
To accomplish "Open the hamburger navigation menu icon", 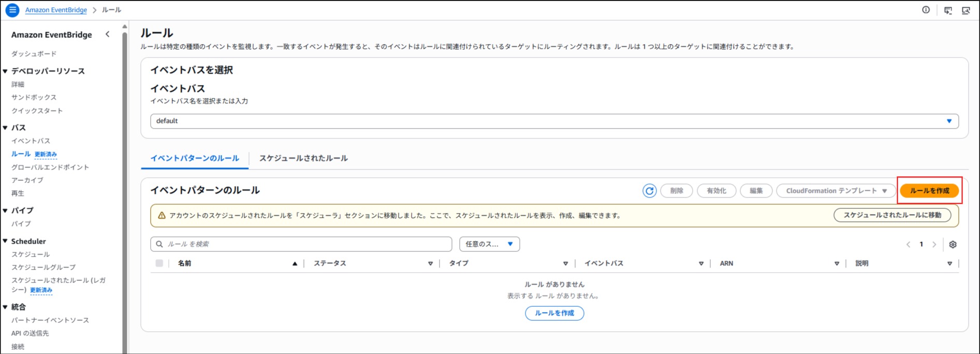I will pyautogui.click(x=12, y=10).
